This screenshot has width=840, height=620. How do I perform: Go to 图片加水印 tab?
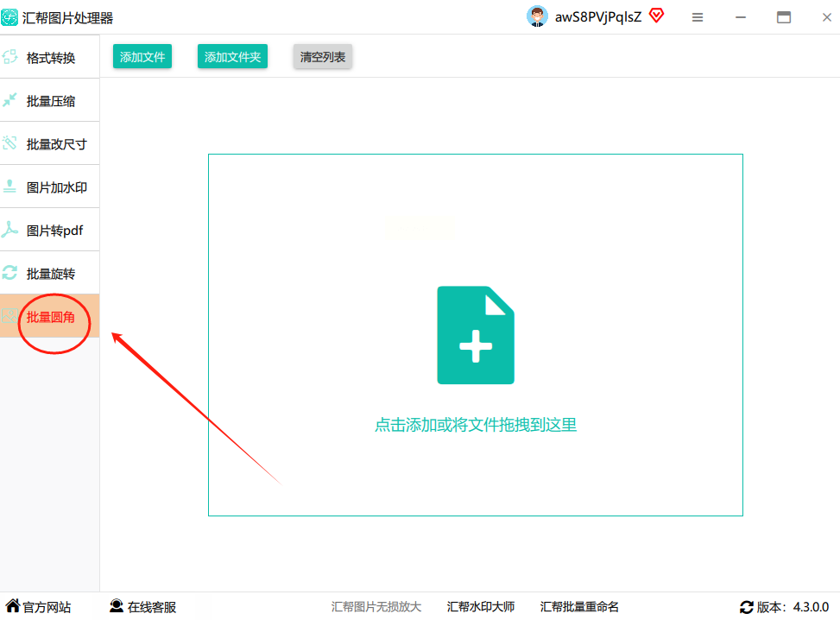coord(50,187)
